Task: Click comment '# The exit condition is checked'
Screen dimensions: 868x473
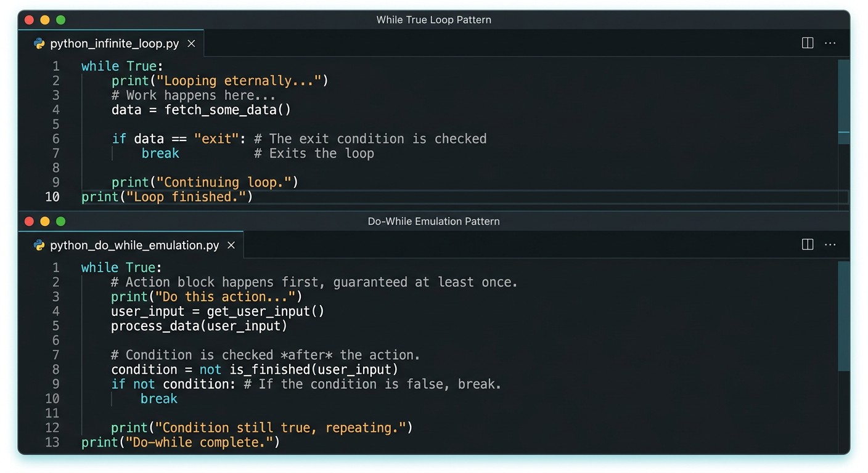Action: pos(370,139)
